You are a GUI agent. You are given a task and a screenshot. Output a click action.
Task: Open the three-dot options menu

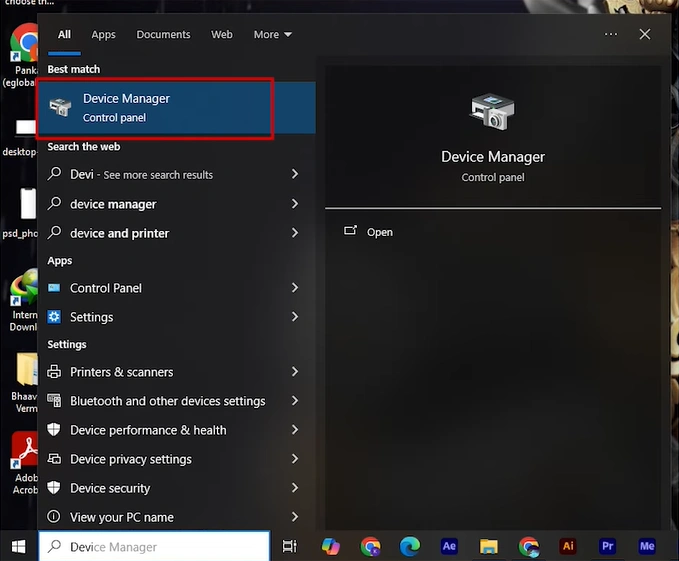click(x=611, y=34)
